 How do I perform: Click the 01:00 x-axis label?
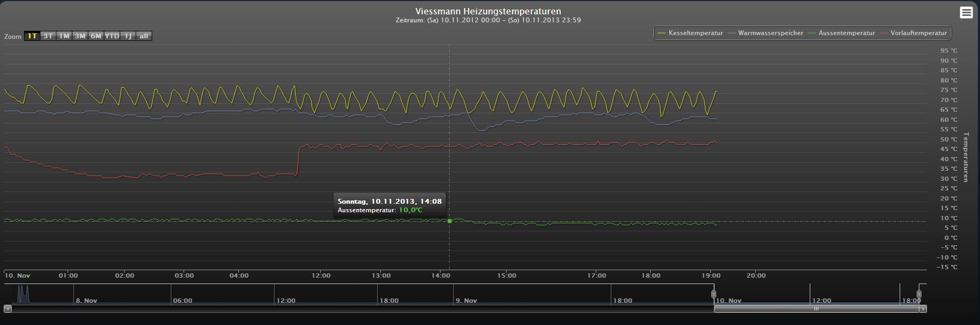tap(68, 276)
